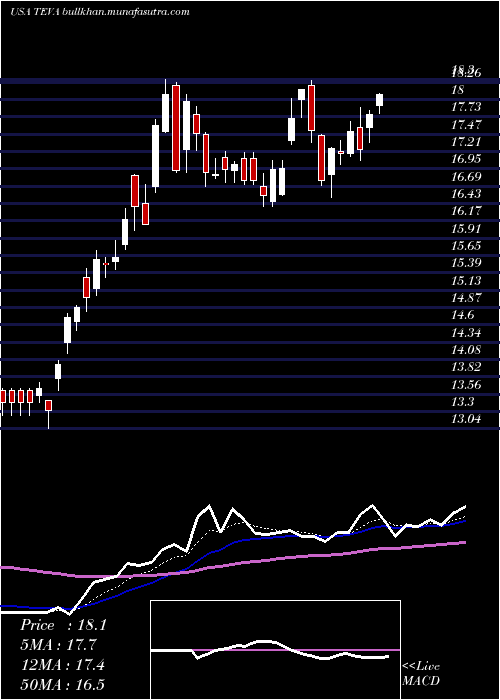Click the pink 50MA line in the lower chart

pos(268,559)
